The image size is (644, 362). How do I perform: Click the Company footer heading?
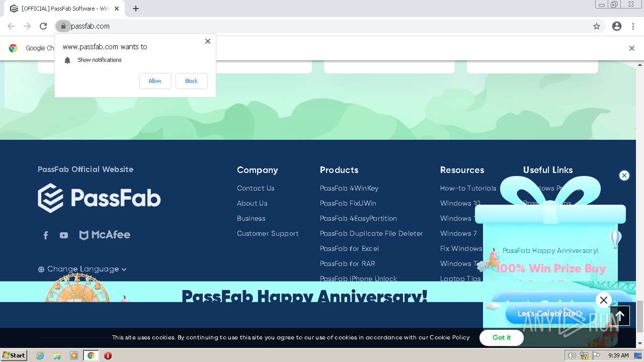pos(257,170)
